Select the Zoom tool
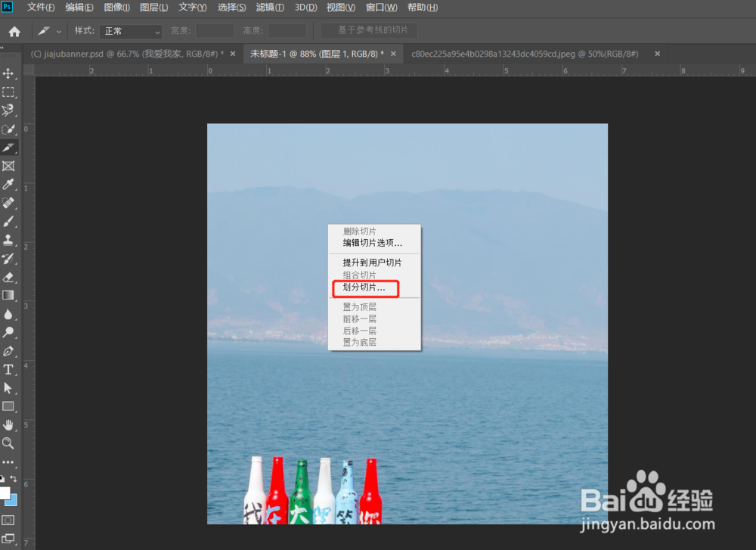This screenshot has width=756, height=550. click(9, 443)
